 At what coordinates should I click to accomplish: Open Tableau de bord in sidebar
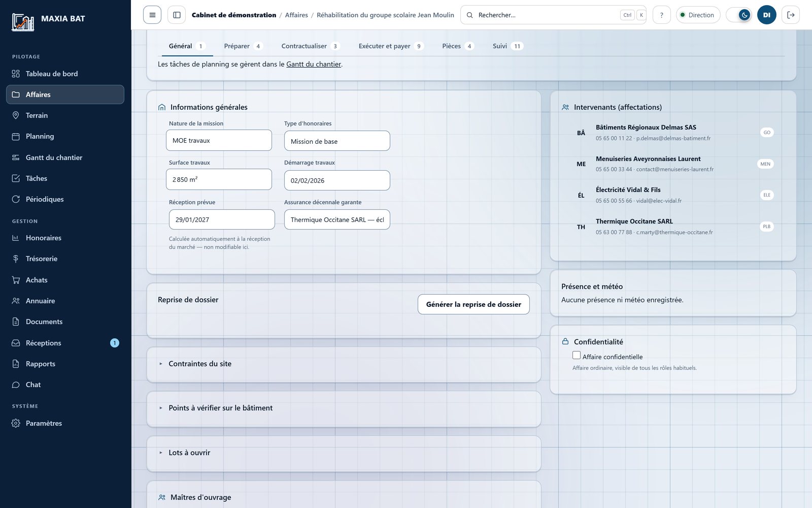[x=65, y=74]
